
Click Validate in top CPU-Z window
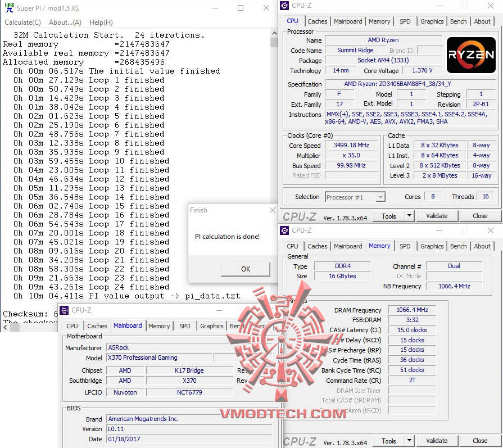tap(437, 216)
